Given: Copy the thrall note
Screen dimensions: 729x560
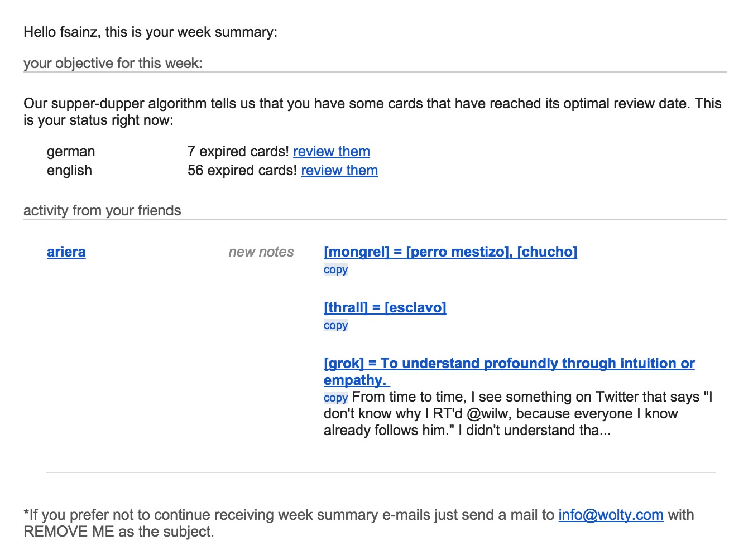Looking at the screenshot, I should tap(335, 326).
